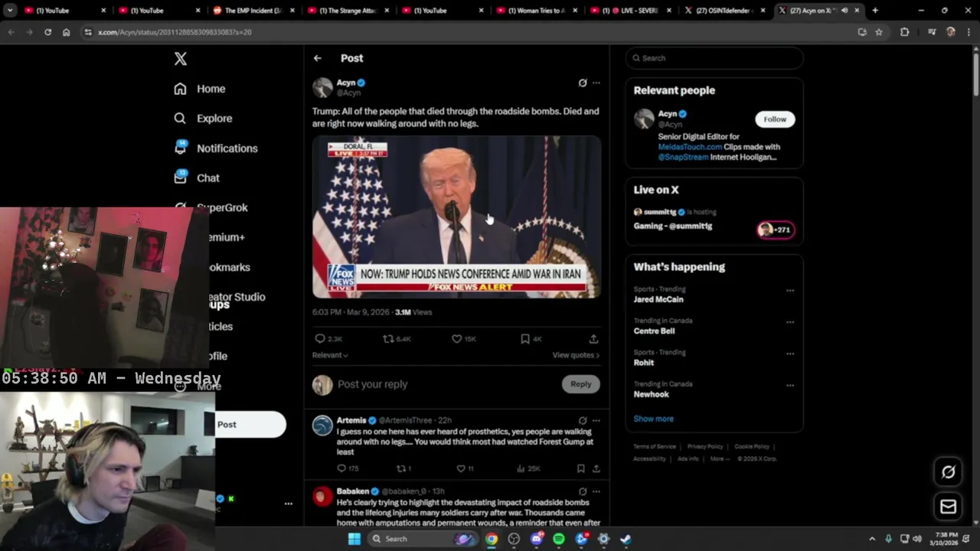The width and height of the screenshot is (980, 551).
Task: Open Terms of Service footer link
Action: [x=655, y=446]
